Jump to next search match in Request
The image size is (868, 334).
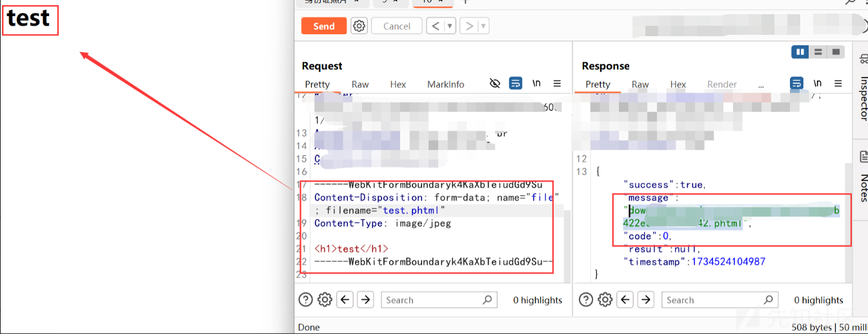pyautogui.click(x=366, y=300)
